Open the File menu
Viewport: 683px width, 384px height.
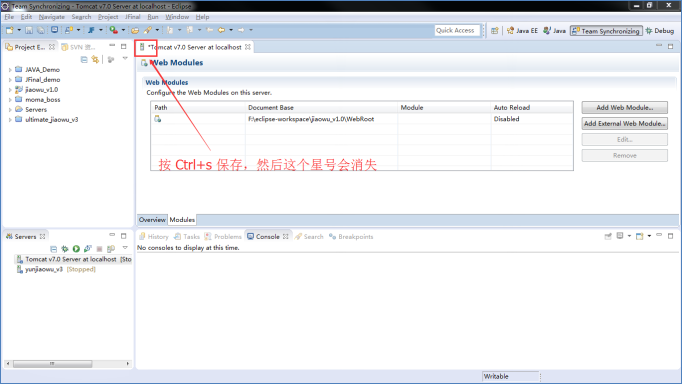(9, 17)
